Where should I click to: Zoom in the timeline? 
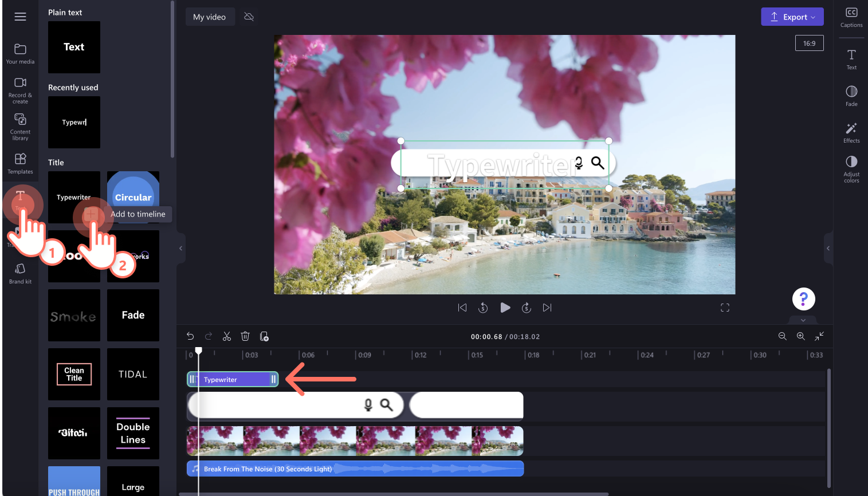[x=801, y=336]
